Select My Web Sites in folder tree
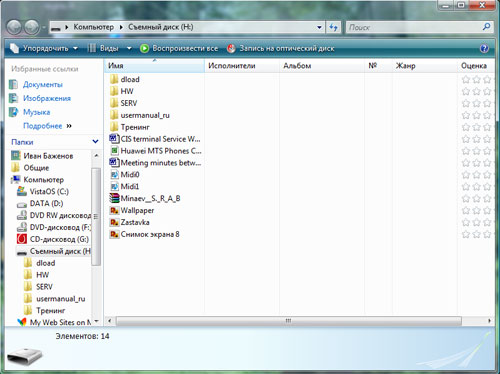Image resolution: width=500 pixels, height=374 pixels. 60,323
